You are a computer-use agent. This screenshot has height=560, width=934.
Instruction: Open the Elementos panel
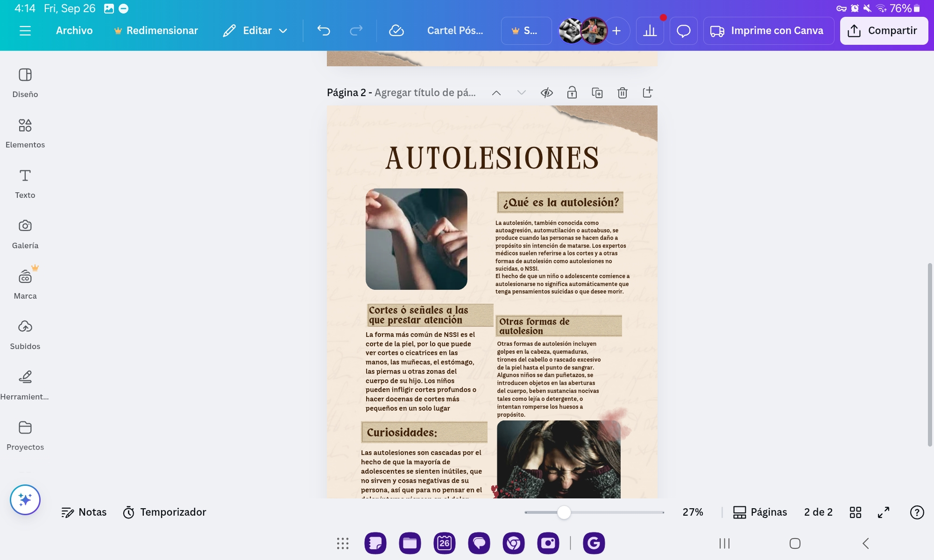click(25, 133)
